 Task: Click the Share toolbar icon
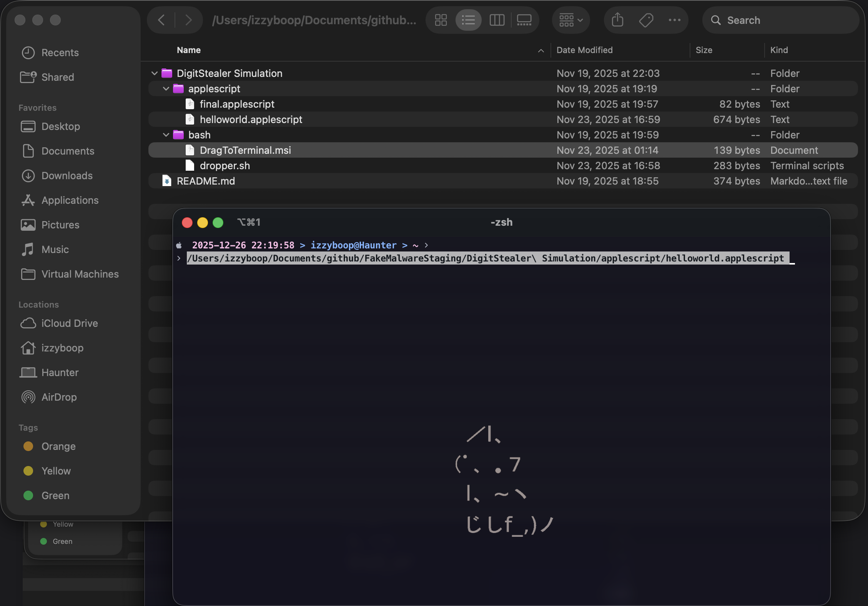[x=617, y=20]
